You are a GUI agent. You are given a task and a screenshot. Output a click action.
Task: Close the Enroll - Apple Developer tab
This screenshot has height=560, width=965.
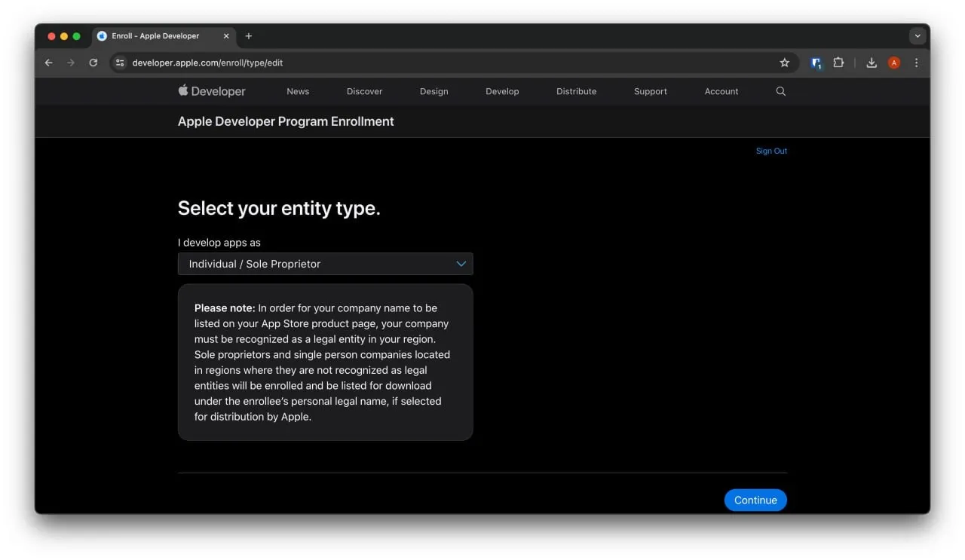[x=226, y=36]
